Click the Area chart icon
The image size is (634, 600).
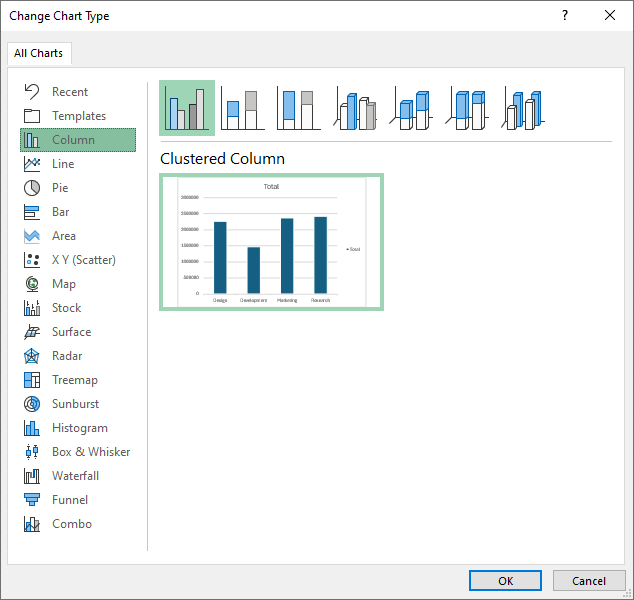pos(32,236)
